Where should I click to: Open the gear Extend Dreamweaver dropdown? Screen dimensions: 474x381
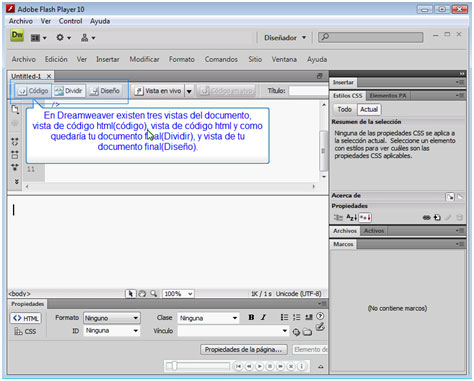(x=63, y=38)
